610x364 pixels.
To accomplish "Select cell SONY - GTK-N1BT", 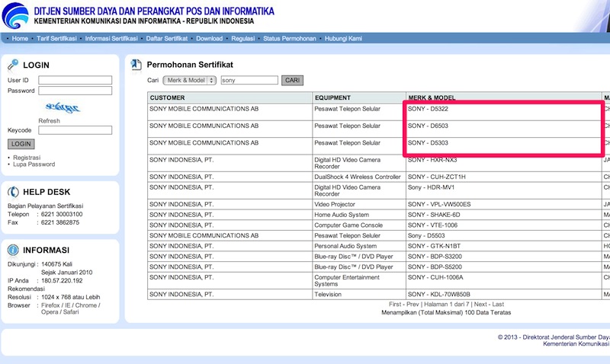I will 503,246.
